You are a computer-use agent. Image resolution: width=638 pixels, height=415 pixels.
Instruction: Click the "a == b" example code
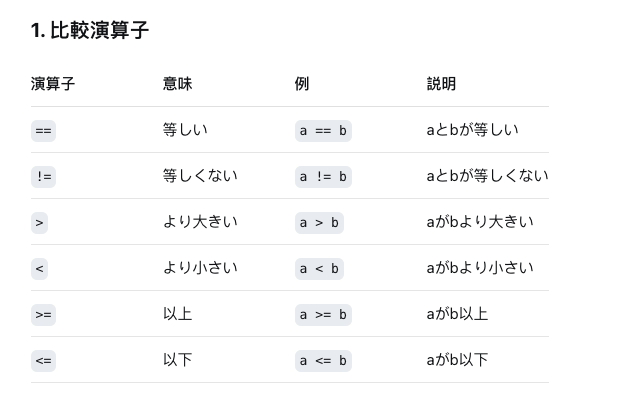324,131
